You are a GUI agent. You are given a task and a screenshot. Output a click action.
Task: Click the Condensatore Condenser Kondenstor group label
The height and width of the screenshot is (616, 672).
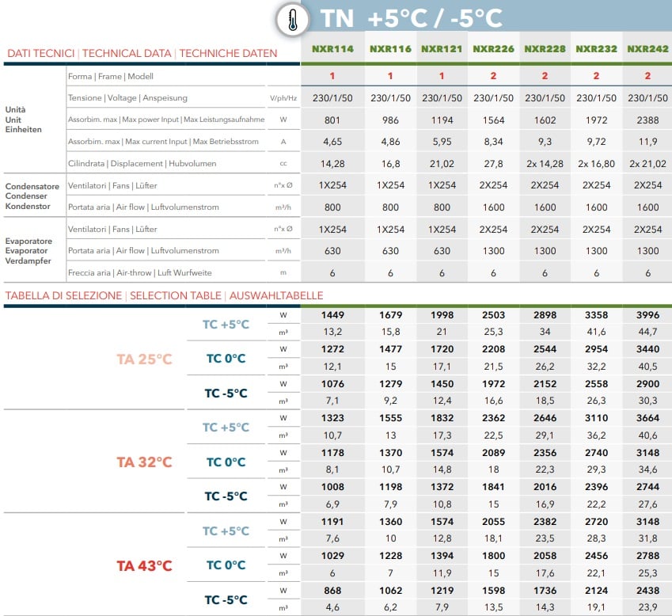click(32, 196)
